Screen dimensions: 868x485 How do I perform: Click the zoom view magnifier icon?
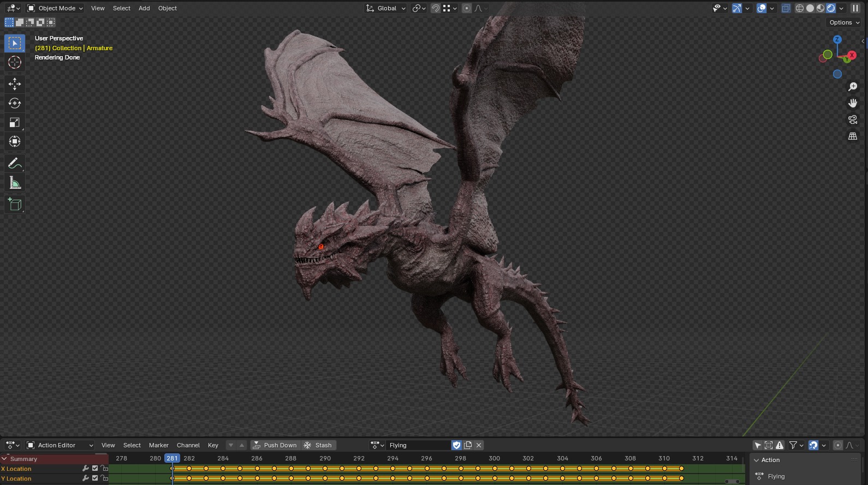[x=853, y=87]
